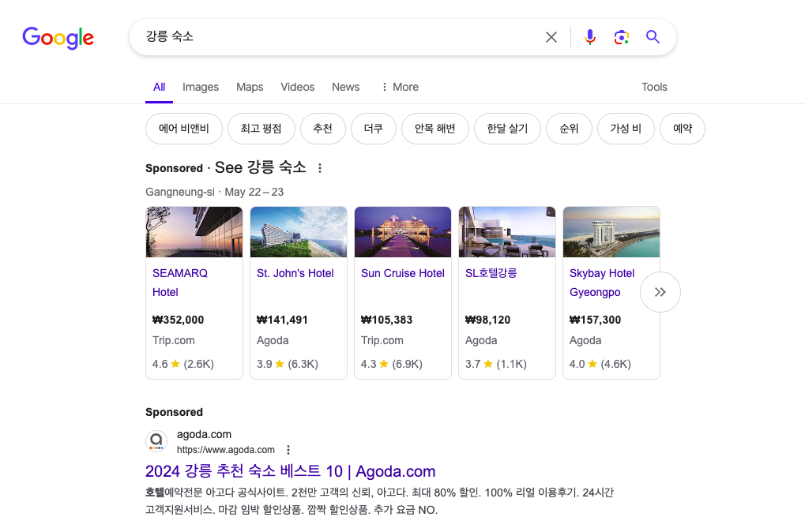This screenshot has height=532, width=805.
Task: Click the ₩141,491 price
Action: pyautogui.click(x=282, y=320)
